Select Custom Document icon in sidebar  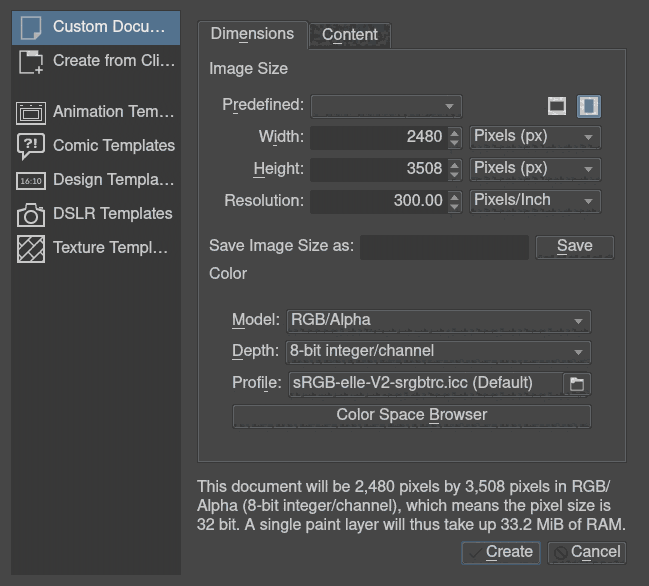point(31,27)
